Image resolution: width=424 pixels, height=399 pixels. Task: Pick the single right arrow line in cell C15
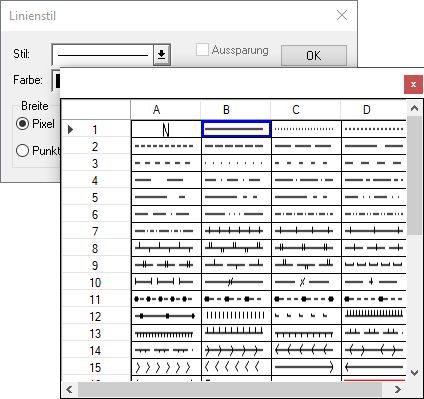tap(306, 367)
